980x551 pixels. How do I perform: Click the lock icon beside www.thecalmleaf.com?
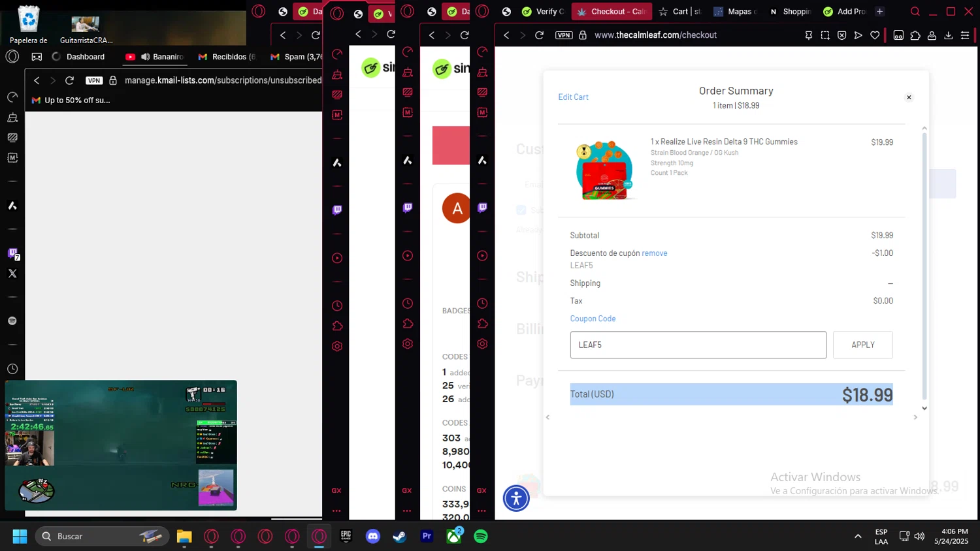583,35
